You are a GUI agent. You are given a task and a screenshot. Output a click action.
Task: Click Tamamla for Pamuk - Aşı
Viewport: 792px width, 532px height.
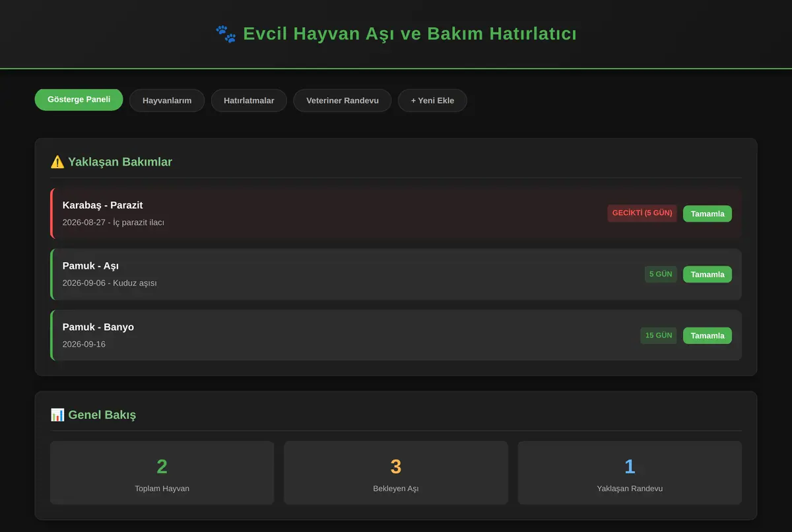(707, 275)
